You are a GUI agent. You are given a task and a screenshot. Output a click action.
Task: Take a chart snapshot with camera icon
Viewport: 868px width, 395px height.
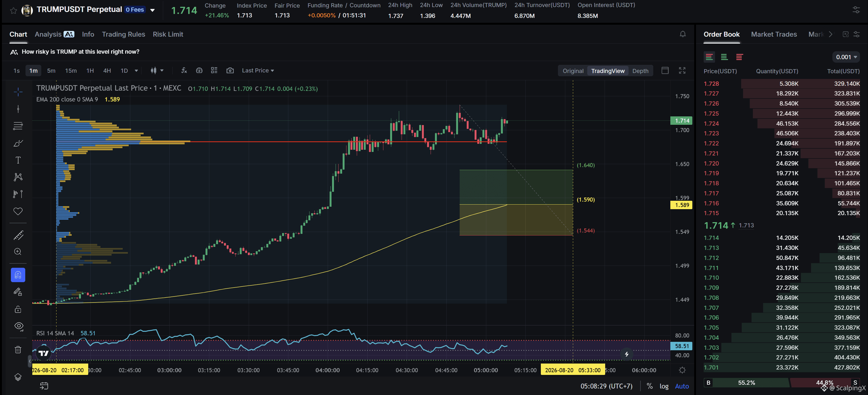230,70
